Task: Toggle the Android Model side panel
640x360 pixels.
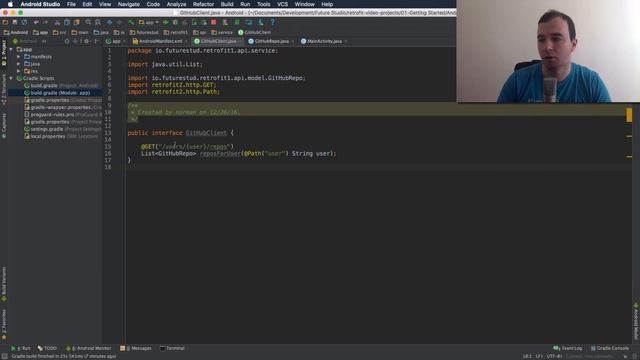Action: 636,322
